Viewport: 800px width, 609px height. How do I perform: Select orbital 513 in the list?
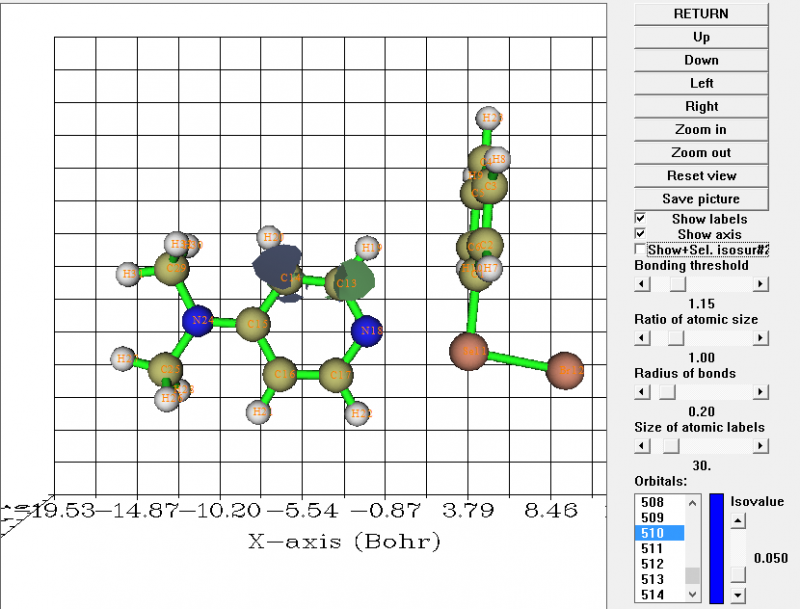(659, 579)
